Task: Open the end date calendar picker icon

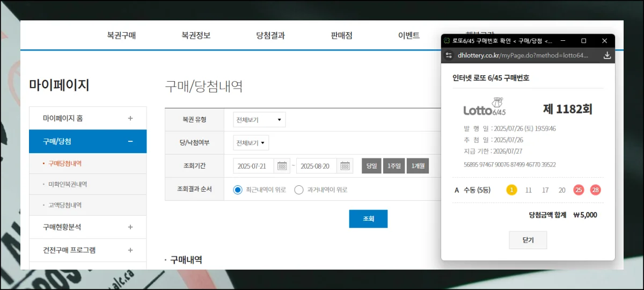Action: [345, 166]
